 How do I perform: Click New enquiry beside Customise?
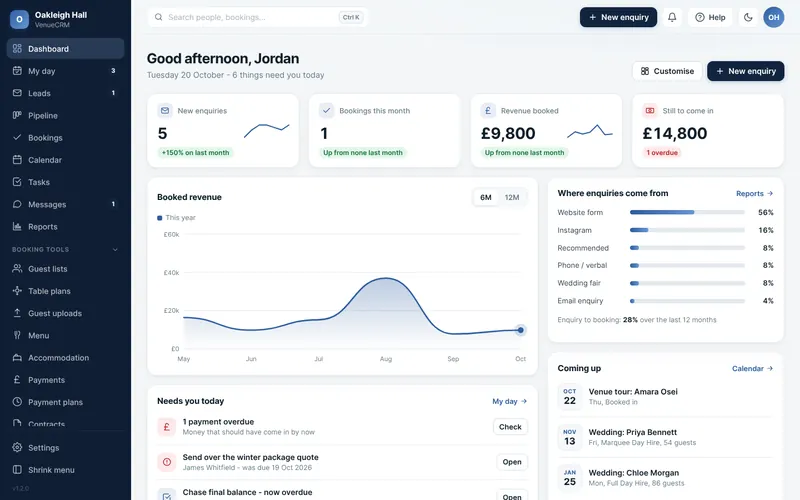point(745,71)
